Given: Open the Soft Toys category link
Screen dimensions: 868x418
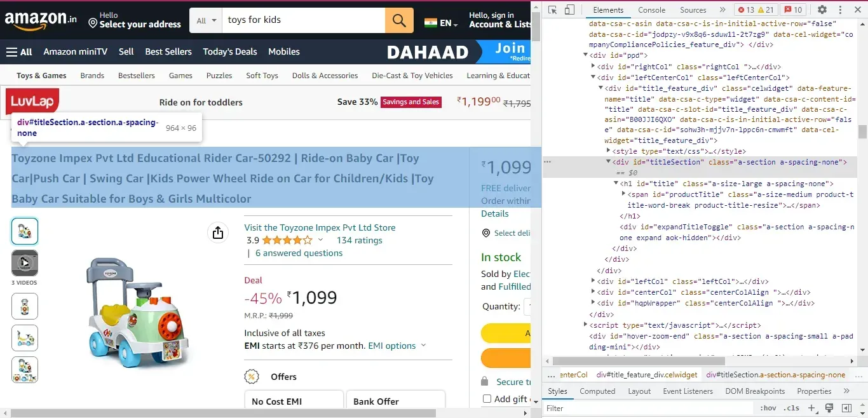Looking at the screenshot, I should coord(262,76).
